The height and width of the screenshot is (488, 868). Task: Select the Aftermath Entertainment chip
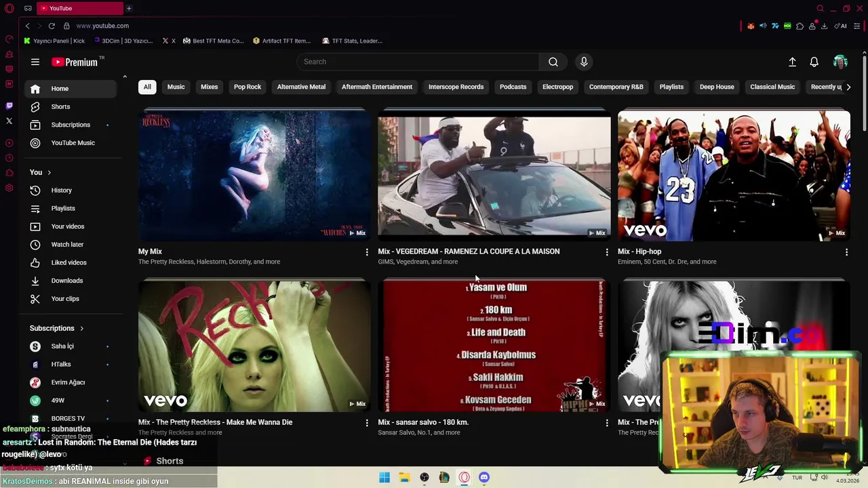pos(377,87)
